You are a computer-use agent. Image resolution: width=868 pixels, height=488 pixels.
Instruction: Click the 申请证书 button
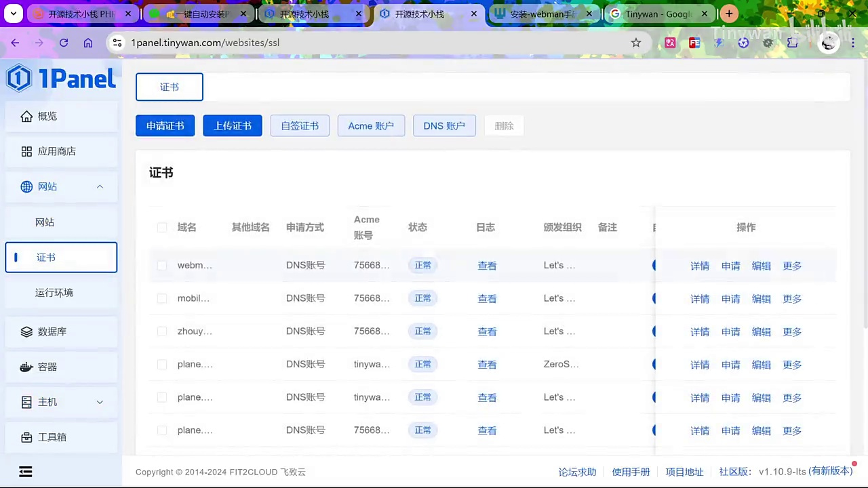pyautogui.click(x=165, y=125)
